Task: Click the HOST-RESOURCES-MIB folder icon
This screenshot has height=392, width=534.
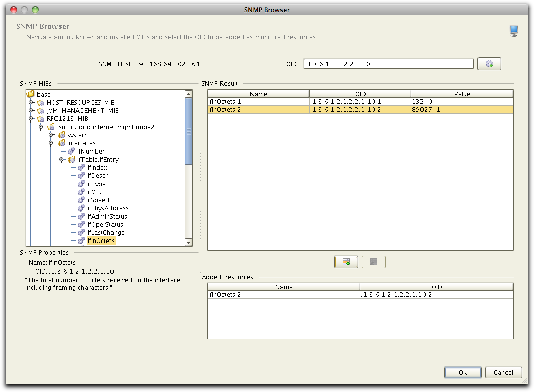Action: [41, 102]
